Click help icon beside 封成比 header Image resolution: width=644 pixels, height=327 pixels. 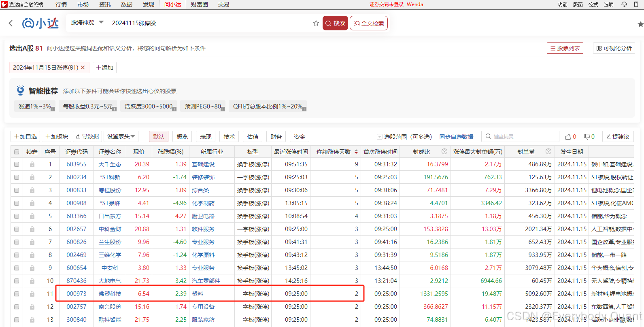click(444, 151)
